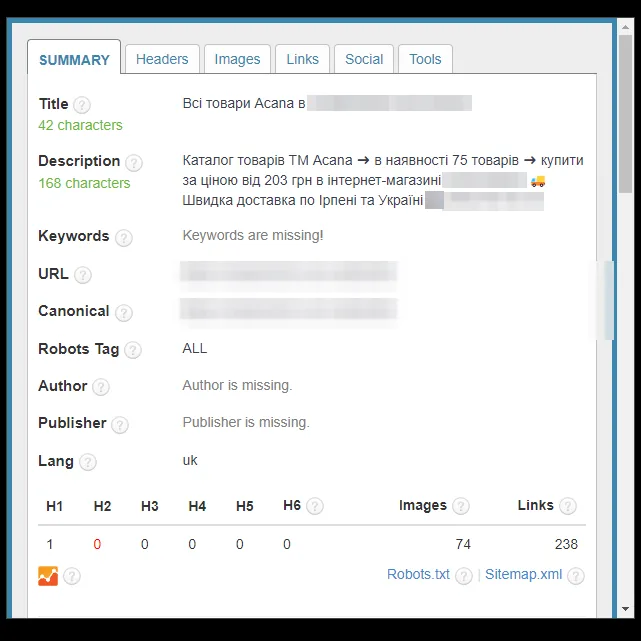Open the Robots.txt link
641x641 pixels.
[x=418, y=574]
